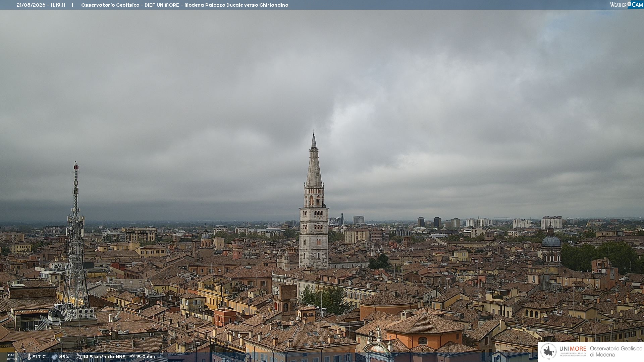The width and height of the screenshot is (644, 362).
Task: Select the 85% humidity reading
Action: point(64,357)
